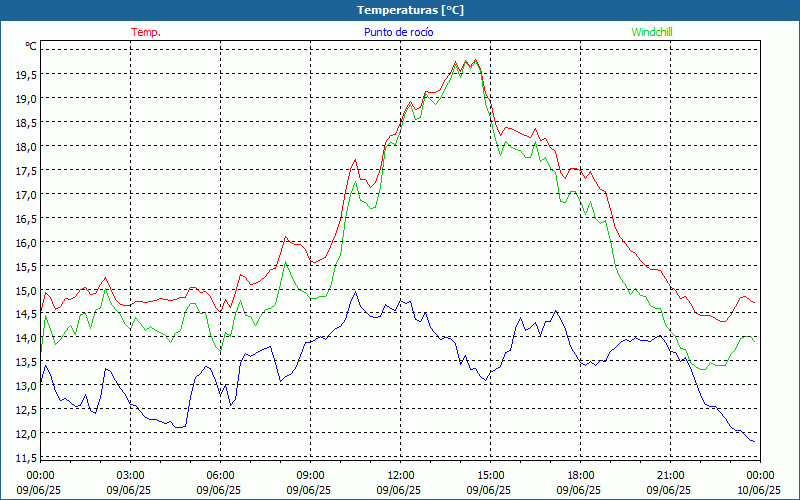Click the red Temp. legend label

pyautogui.click(x=146, y=32)
